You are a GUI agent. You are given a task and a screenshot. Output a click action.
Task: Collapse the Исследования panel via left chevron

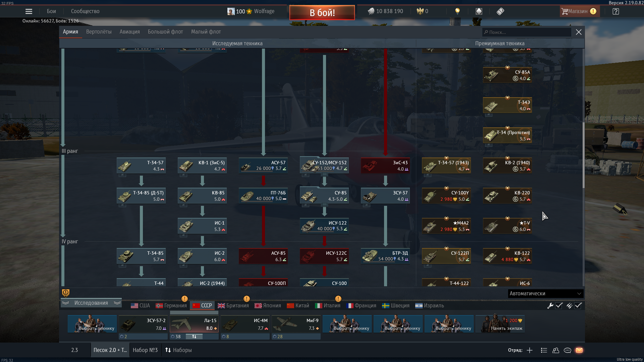click(x=65, y=303)
